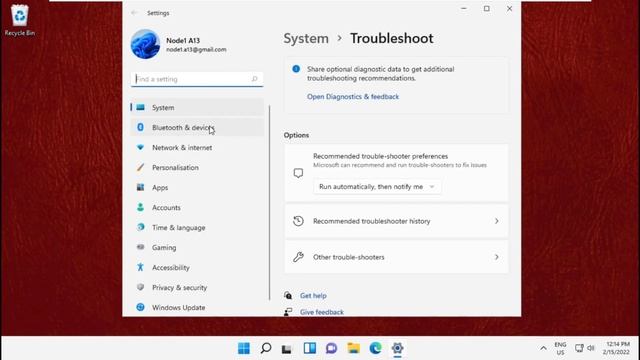Open Bluetooth & devices settings
This screenshot has width=640, height=360.
point(197,127)
